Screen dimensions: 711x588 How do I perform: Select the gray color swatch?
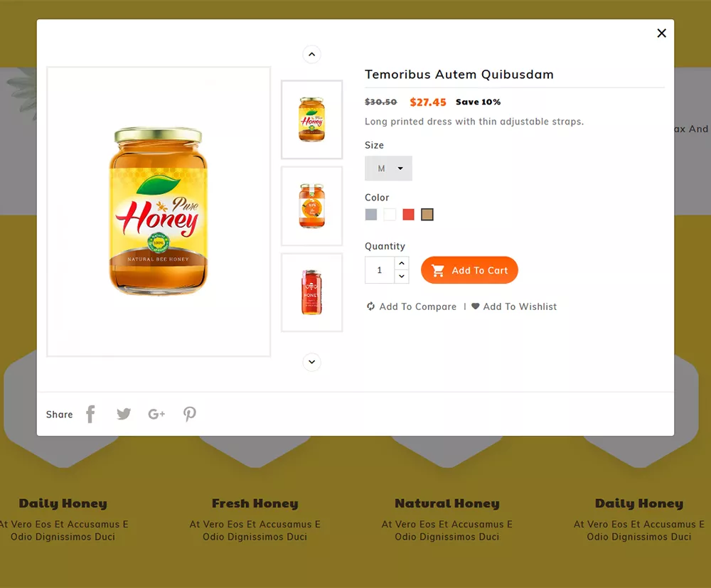coord(370,214)
